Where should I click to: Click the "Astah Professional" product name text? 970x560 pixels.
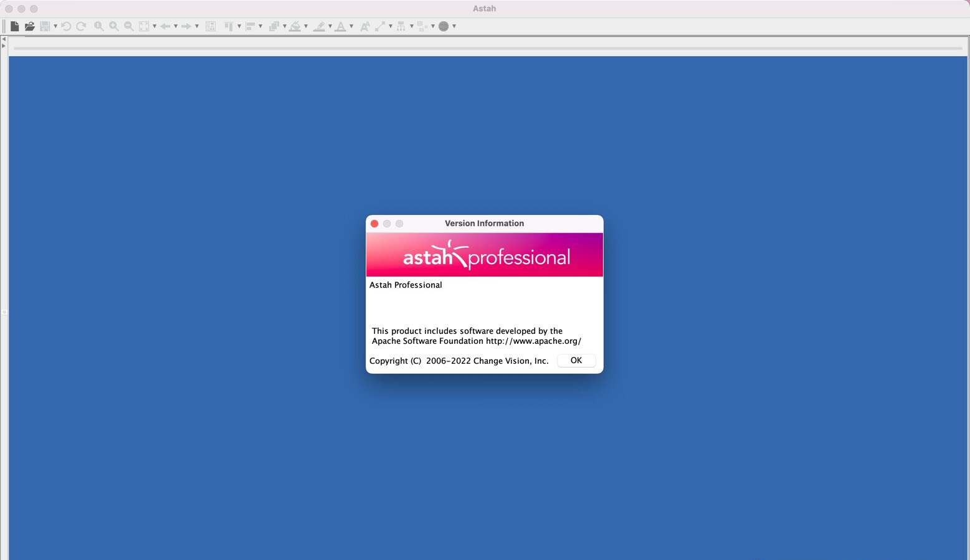[x=406, y=285]
